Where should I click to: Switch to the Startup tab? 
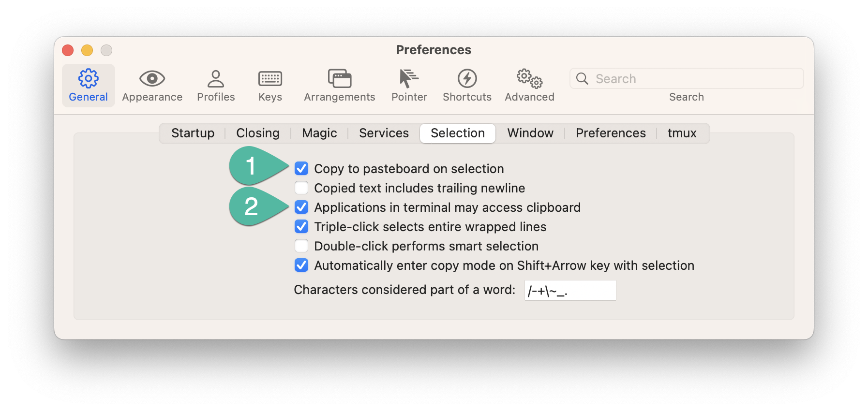point(193,133)
